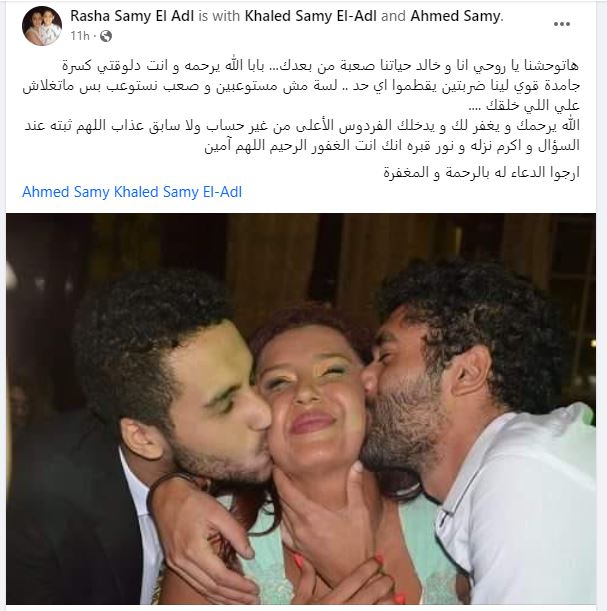Click the globe public audience icon
The height and width of the screenshot is (611, 607).
(106, 36)
